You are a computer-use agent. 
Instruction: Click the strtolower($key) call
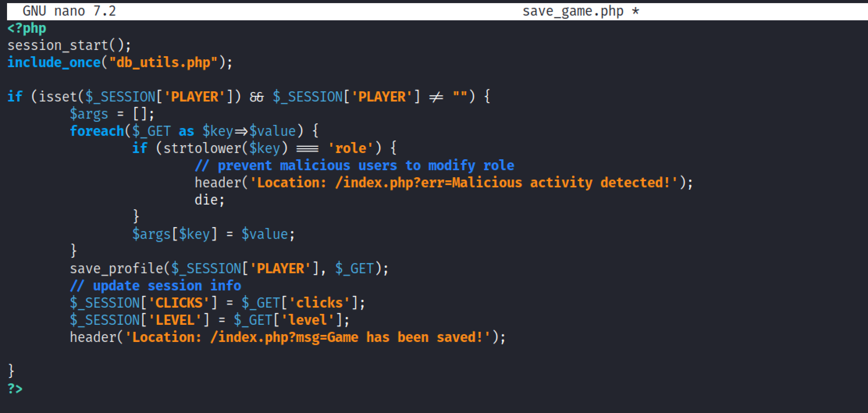tap(226, 148)
